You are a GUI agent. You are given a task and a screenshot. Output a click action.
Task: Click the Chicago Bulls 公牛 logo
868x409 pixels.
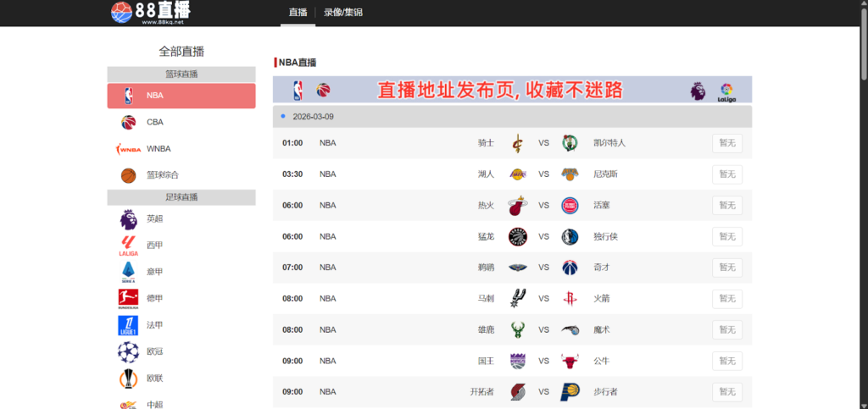pyautogui.click(x=570, y=362)
